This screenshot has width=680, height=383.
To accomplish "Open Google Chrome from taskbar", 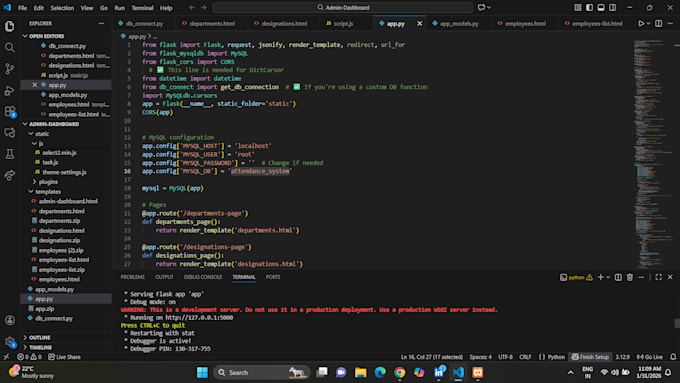I will click(399, 372).
